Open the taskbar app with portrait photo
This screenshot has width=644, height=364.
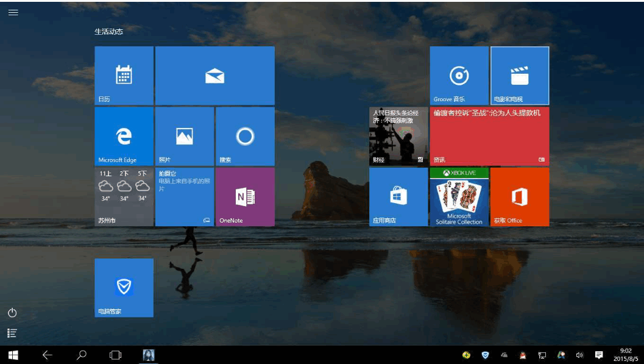pyautogui.click(x=148, y=355)
